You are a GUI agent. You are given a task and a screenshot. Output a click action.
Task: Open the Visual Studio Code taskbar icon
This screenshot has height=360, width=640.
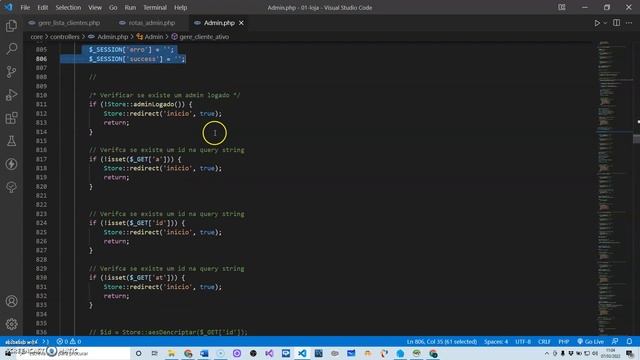pyautogui.click(x=302, y=353)
